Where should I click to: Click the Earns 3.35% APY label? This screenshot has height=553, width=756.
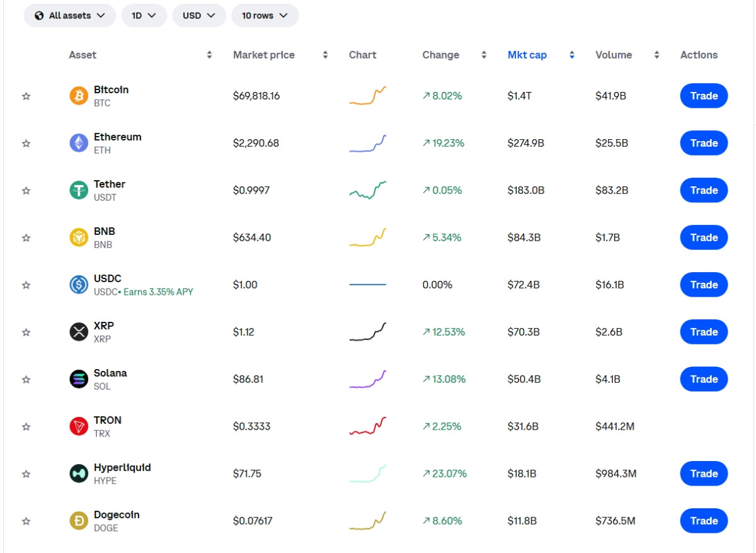pyautogui.click(x=158, y=292)
